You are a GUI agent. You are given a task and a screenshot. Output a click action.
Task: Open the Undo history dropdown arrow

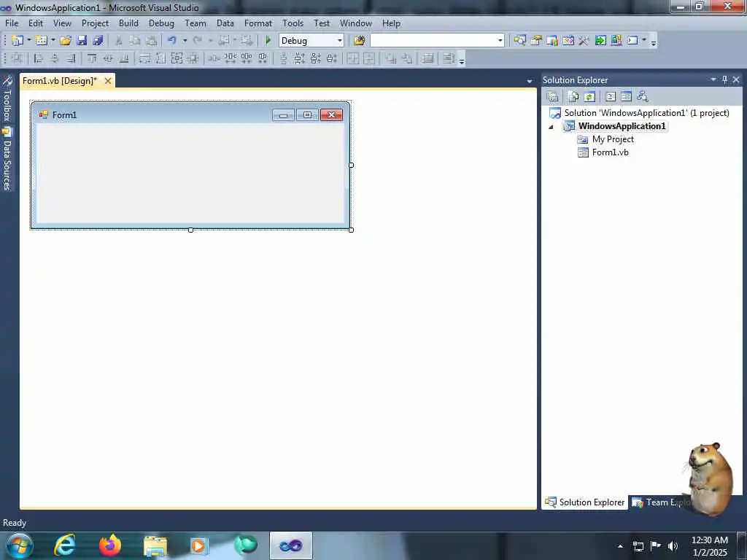click(185, 41)
